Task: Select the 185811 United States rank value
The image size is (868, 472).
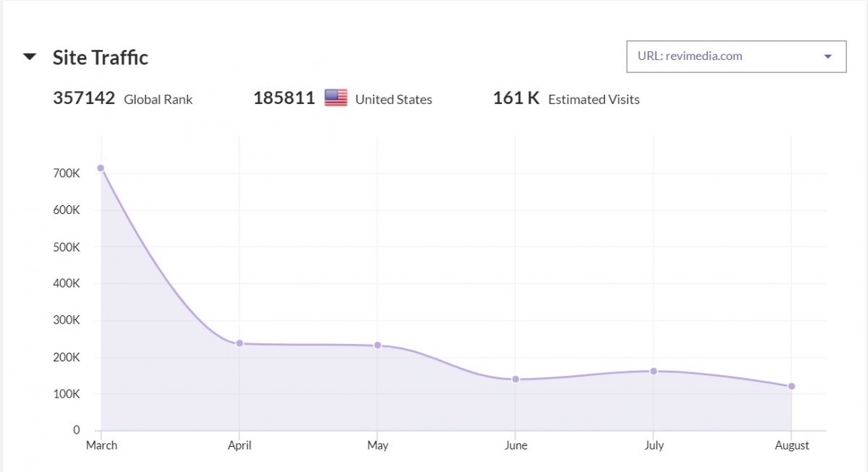Action: click(284, 98)
